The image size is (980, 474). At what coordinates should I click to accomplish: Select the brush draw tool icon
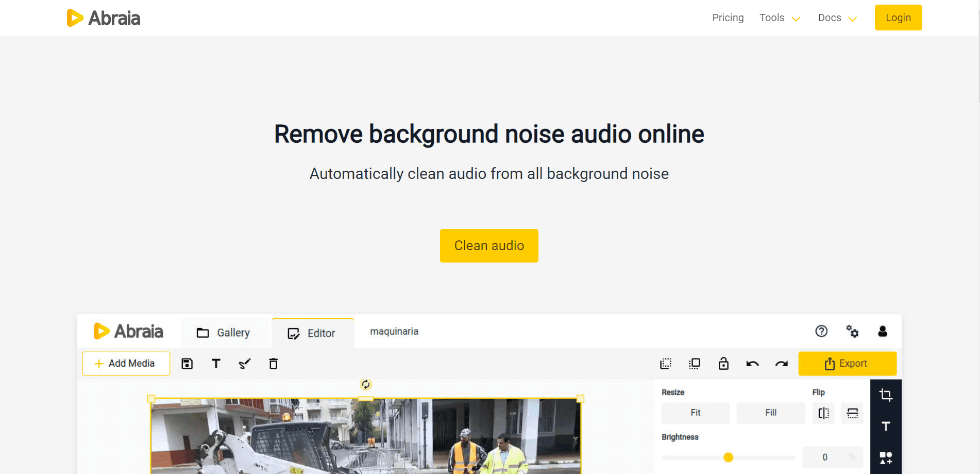coord(245,364)
